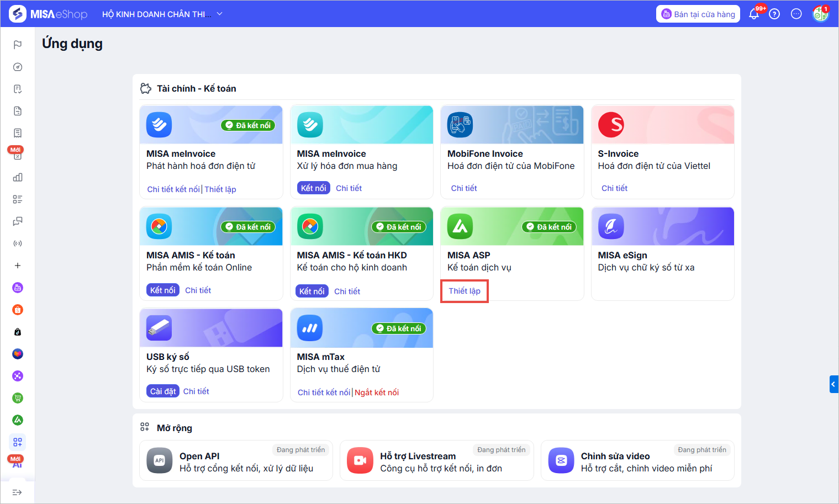Select the Chỉnh sửa video extension card
839x504 pixels.
click(x=637, y=460)
